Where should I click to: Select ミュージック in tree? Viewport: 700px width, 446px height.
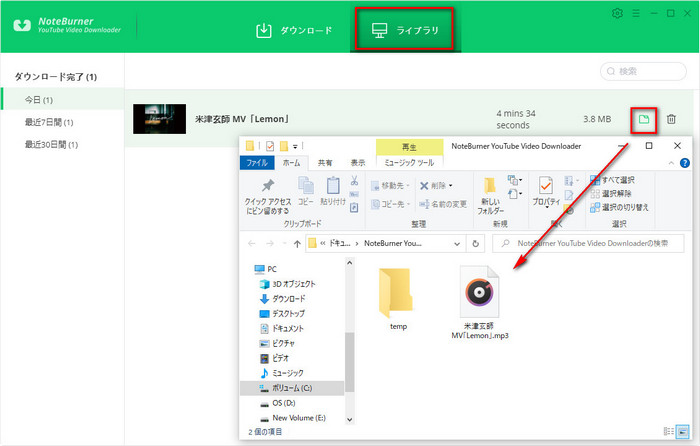(282, 373)
